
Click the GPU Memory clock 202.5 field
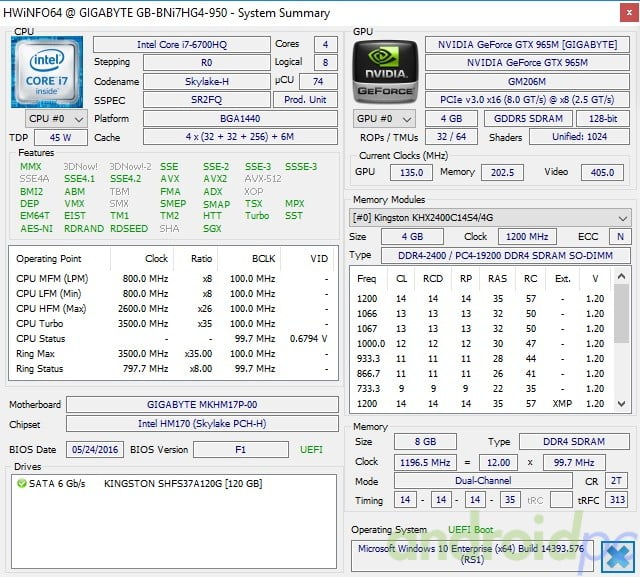point(502,173)
